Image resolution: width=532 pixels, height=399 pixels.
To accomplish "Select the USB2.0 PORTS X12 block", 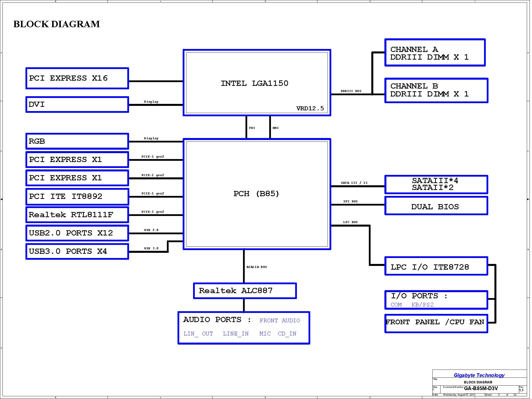I will pos(77,233).
